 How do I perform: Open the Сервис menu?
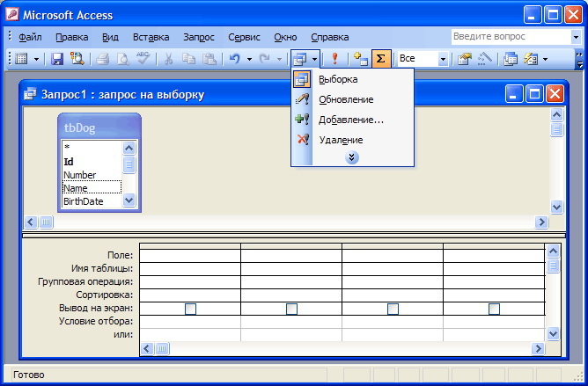[x=244, y=37]
